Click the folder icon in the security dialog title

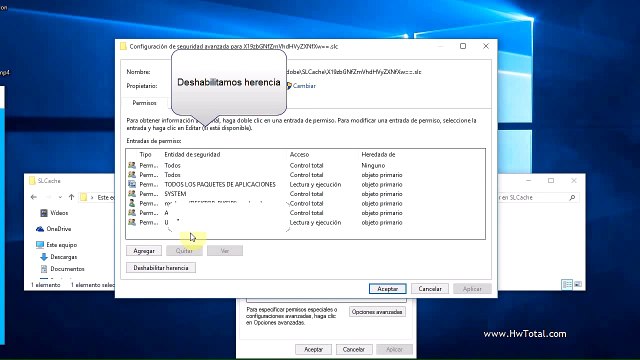click(x=123, y=47)
